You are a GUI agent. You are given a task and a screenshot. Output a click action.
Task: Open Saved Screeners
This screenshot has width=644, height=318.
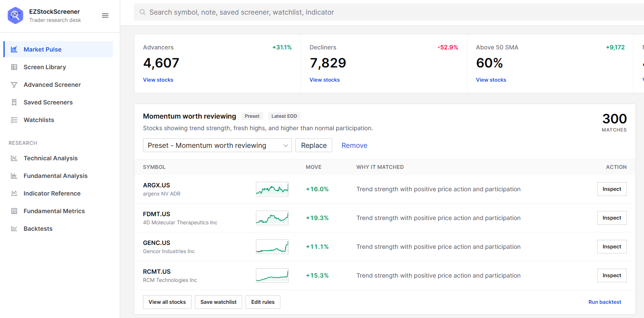coord(58,102)
